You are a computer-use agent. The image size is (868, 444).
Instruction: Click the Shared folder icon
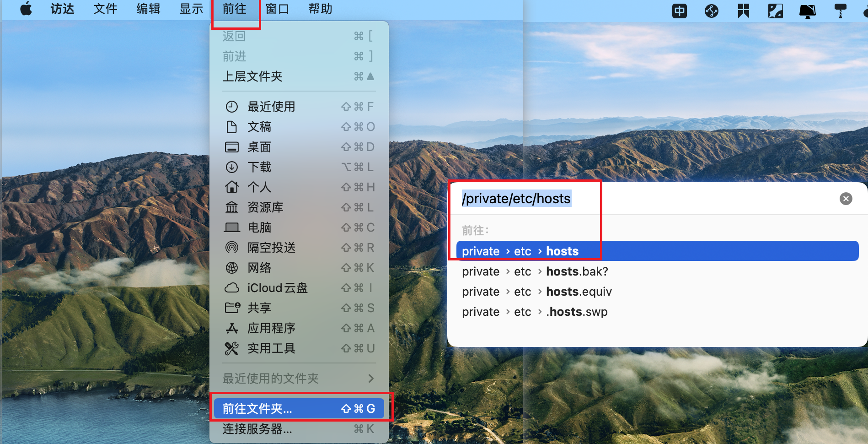point(232,308)
